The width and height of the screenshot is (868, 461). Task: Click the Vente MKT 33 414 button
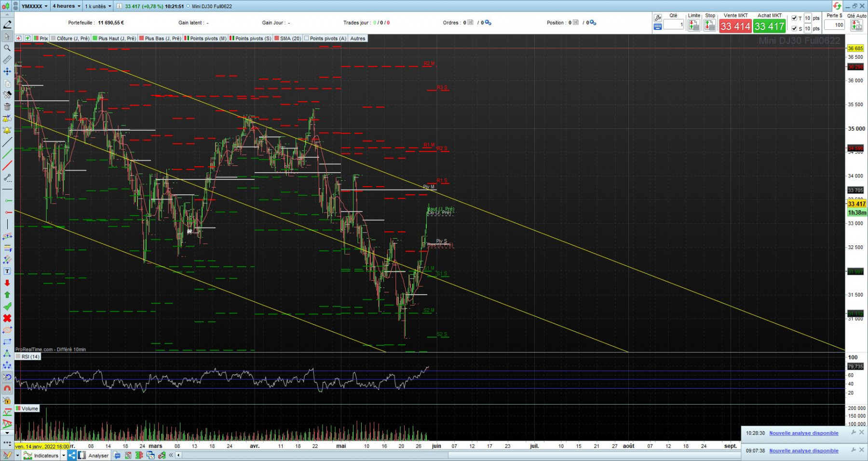(x=735, y=26)
